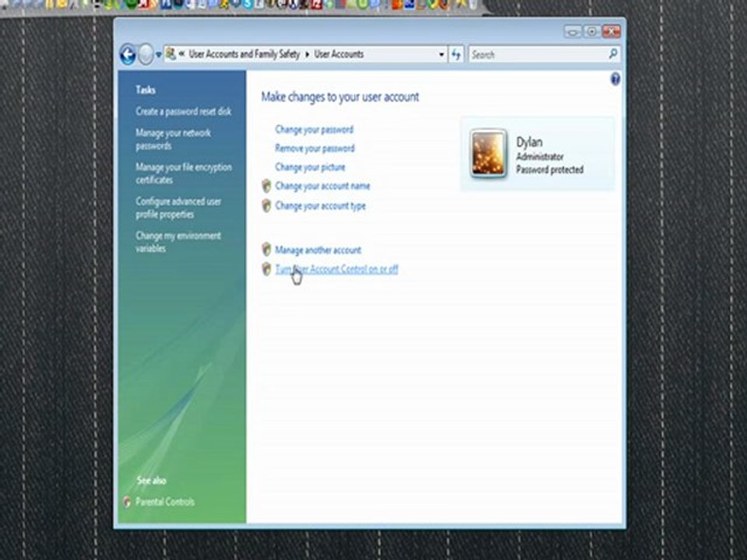Open the recent pages arrow beside Forward
The width and height of the screenshot is (747, 560).
coord(159,55)
